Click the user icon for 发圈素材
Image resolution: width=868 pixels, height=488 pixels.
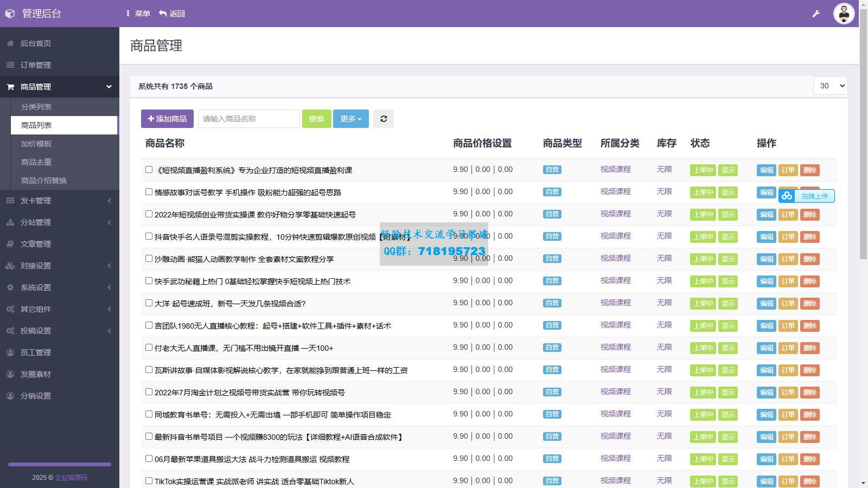pyautogui.click(x=10, y=374)
